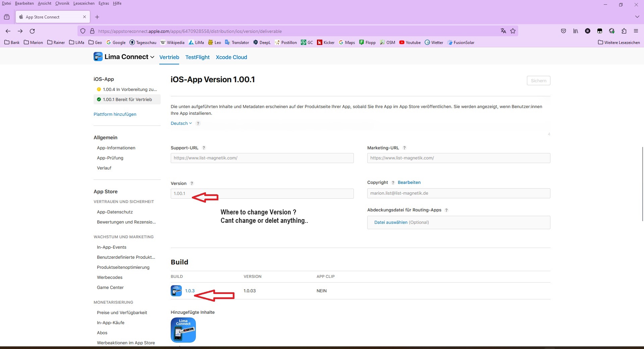Open the Lesezeichen menu
The height and width of the screenshot is (349, 644).
(x=84, y=3)
